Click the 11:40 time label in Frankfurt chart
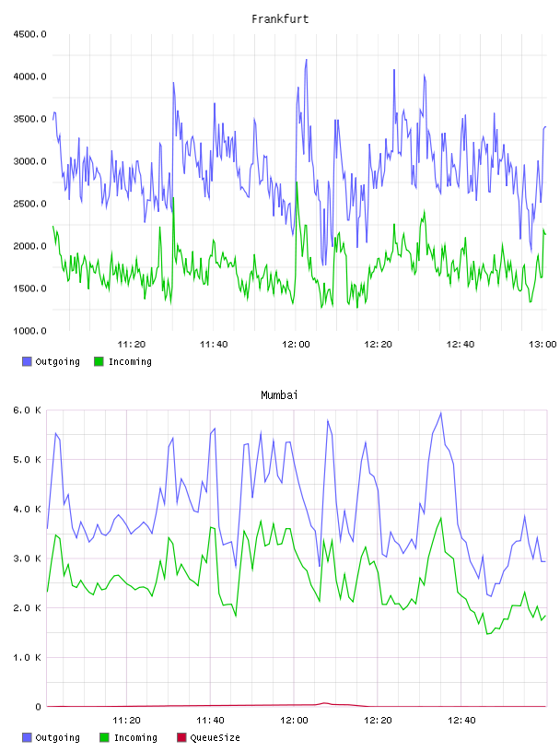The height and width of the screenshot is (752, 560). 214,344
